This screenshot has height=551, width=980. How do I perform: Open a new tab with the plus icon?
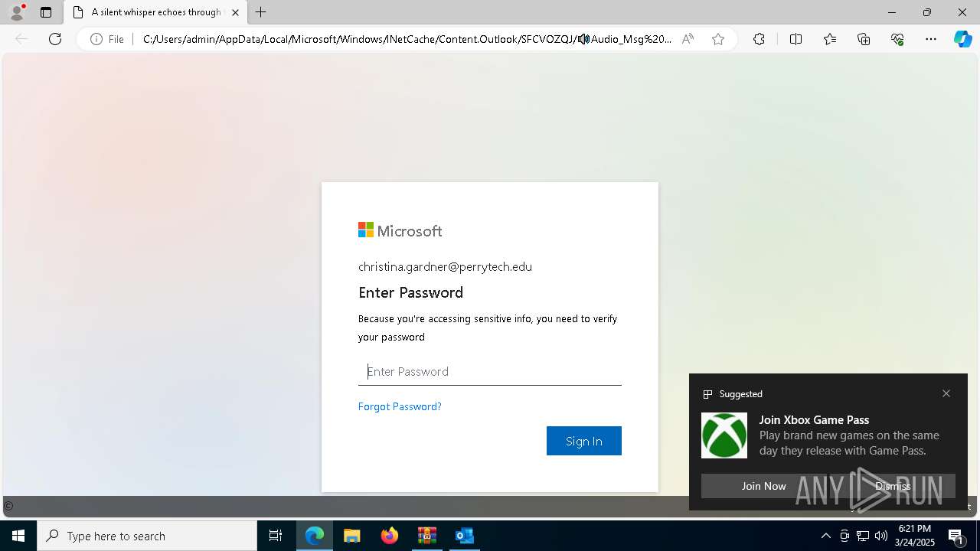[261, 12]
